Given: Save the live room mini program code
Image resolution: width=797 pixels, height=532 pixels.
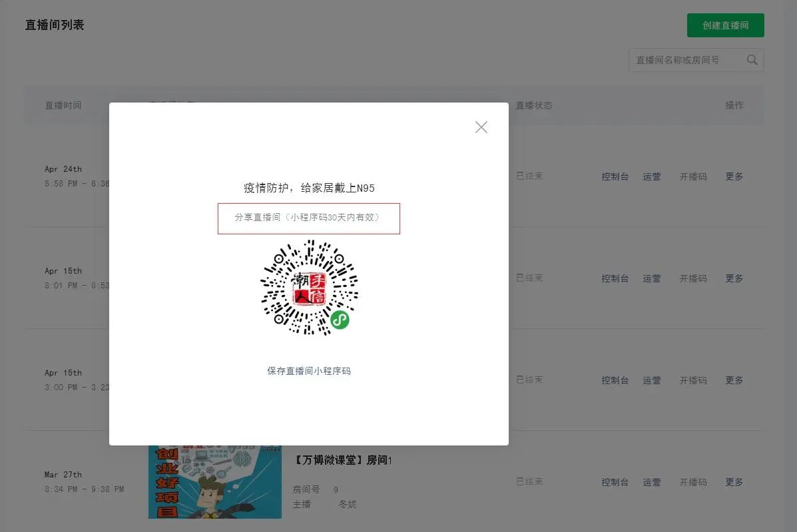Looking at the screenshot, I should pos(309,371).
